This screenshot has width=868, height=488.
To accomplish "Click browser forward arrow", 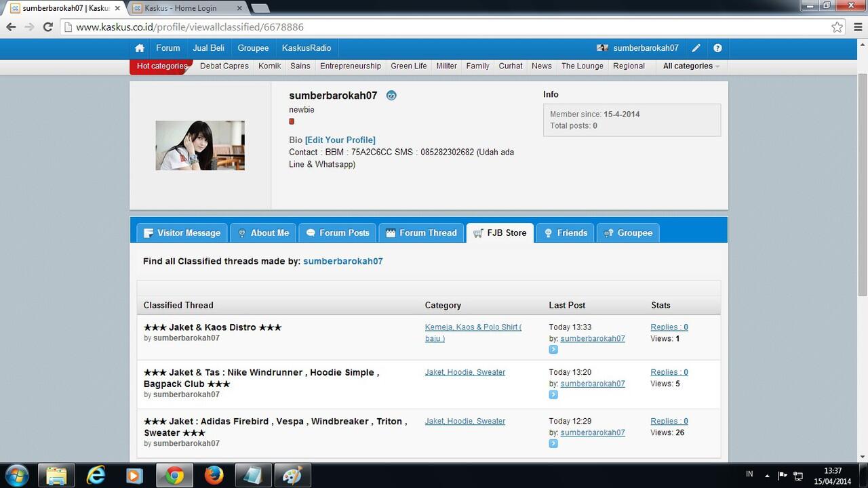I will (29, 27).
